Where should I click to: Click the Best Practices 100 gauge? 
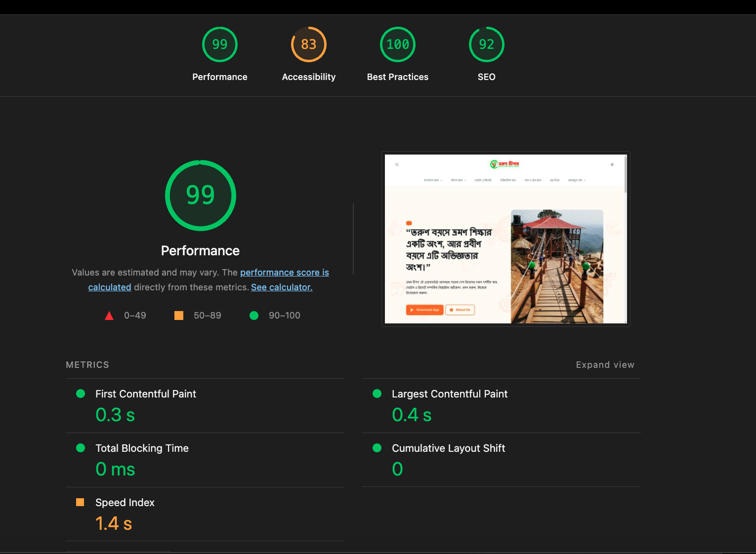(398, 44)
